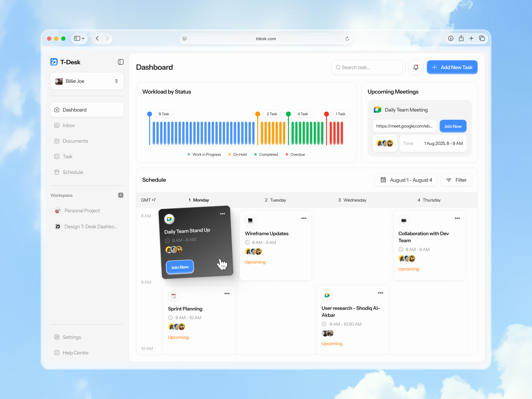Join the Daily Team Meeting now

453,126
